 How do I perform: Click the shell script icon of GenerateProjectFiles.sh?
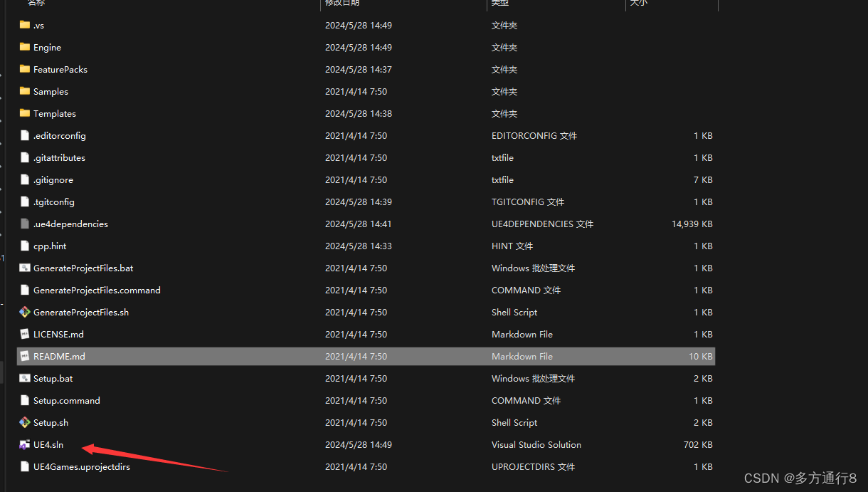(x=25, y=312)
